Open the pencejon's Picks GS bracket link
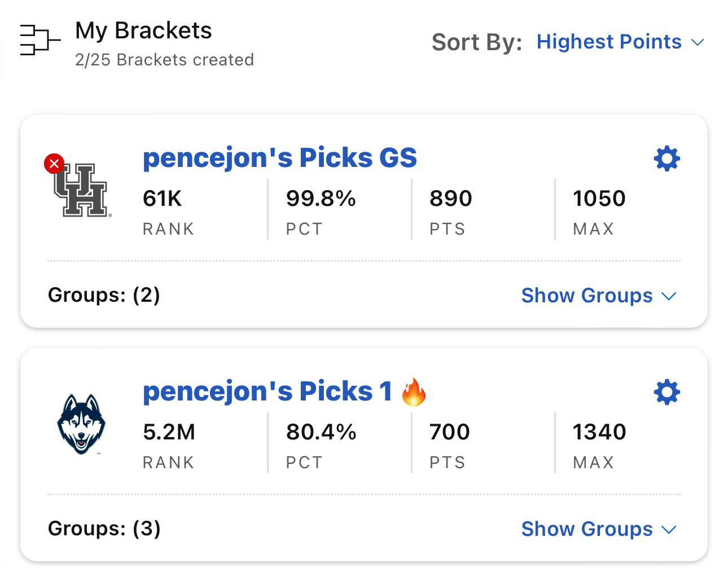This screenshot has width=728, height=568. click(x=280, y=158)
